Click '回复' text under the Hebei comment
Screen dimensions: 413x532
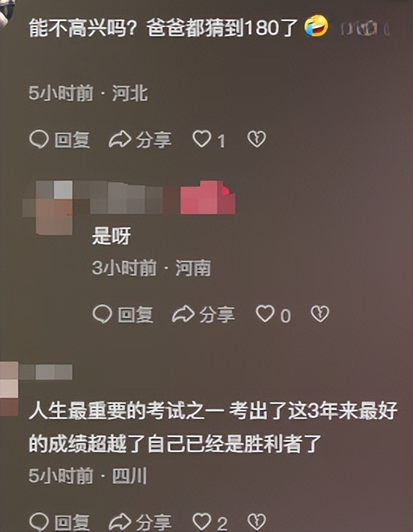(x=72, y=140)
